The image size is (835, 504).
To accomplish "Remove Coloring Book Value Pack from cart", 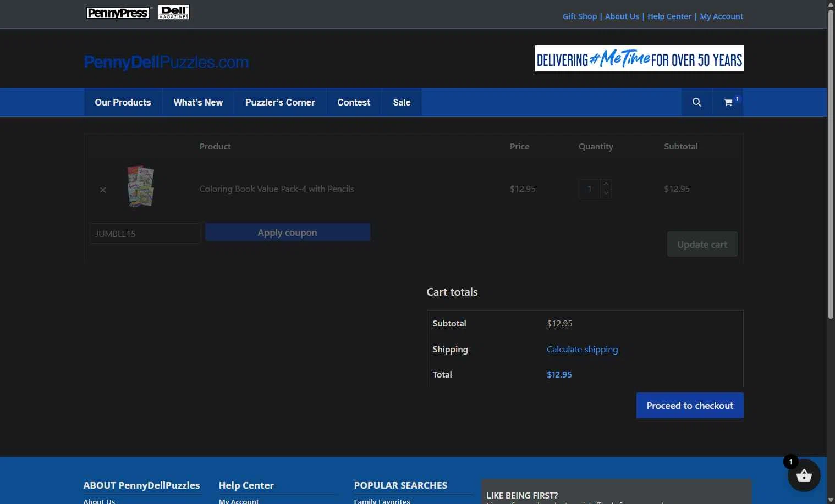I will click(103, 190).
